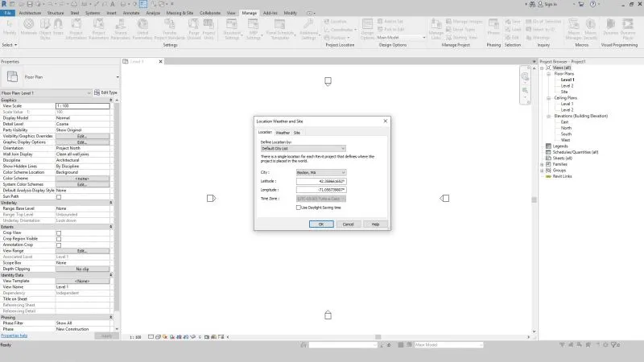The height and width of the screenshot is (362, 644).
Task: Click the Longitude input field
Action: tap(321, 190)
